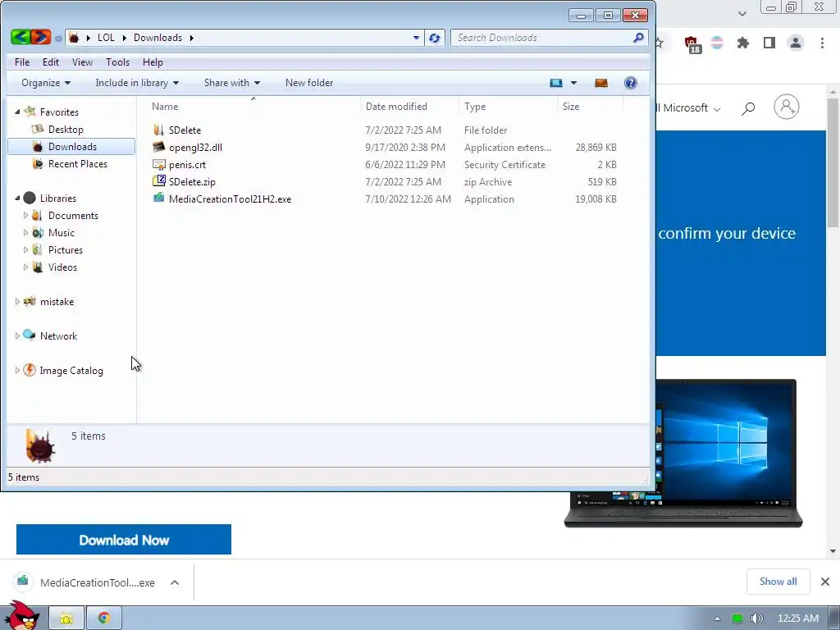The image size is (840, 630).
Task: Click New folder button
Action: (x=309, y=83)
